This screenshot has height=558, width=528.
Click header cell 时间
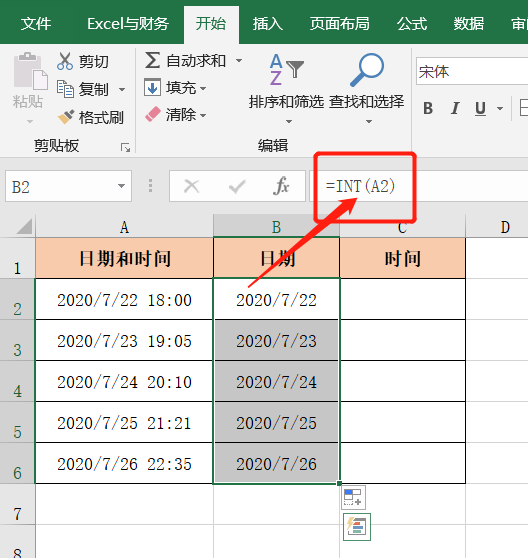402,258
